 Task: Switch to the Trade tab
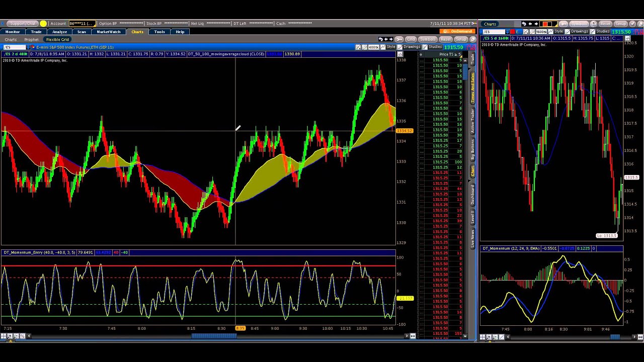(x=36, y=32)
